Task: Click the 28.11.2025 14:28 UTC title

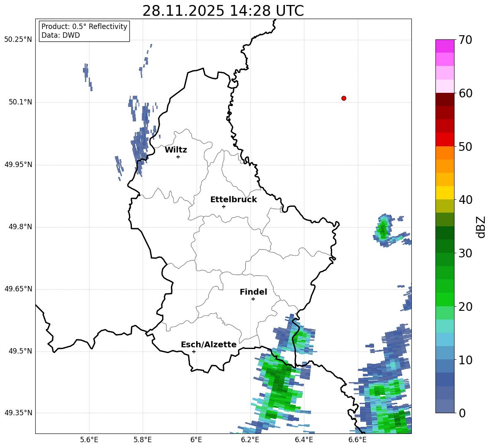Action: tap(223, 11)
